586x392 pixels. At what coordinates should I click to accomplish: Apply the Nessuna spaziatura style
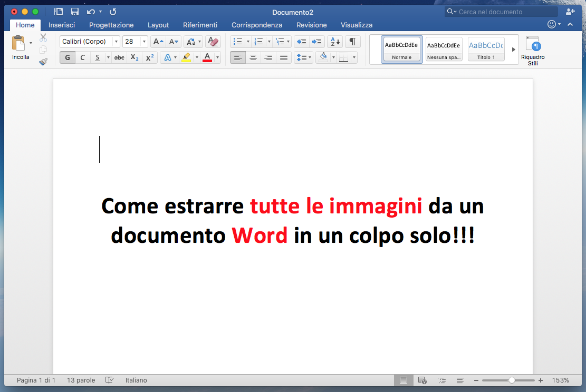pyautogui.click(x=444, y=50)
